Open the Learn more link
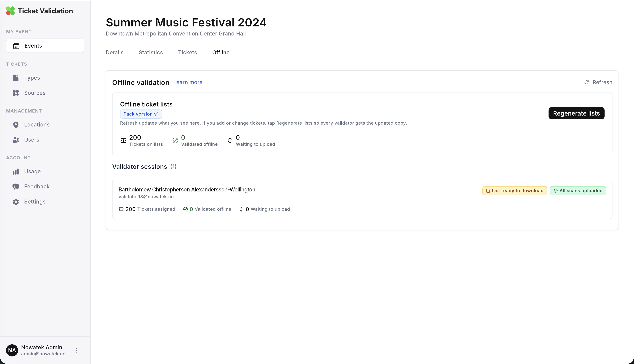This screenshot has height=364, width=634. [x=188, y=82]
